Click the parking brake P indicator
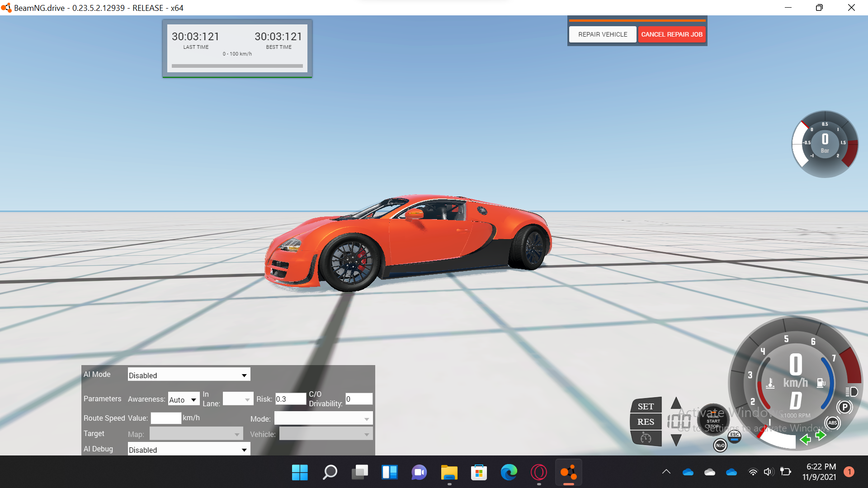This screenshot has height=488, width=868. (844, 407)
